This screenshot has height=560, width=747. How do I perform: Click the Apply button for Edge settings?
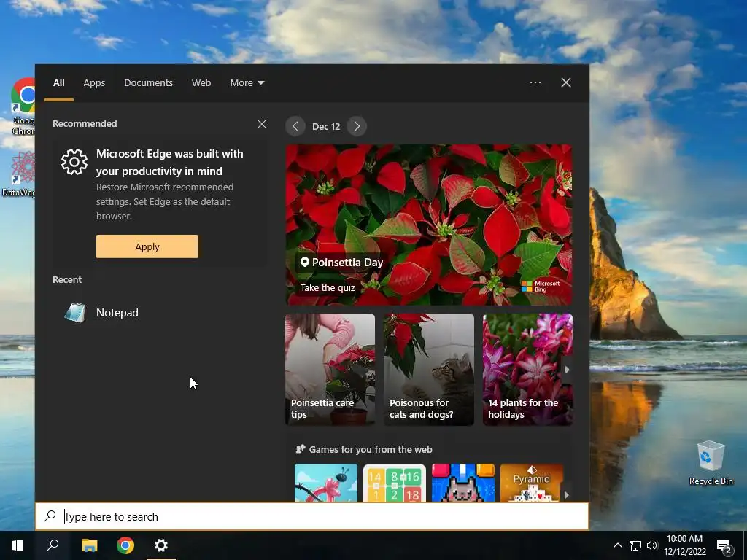click(147, 246)
